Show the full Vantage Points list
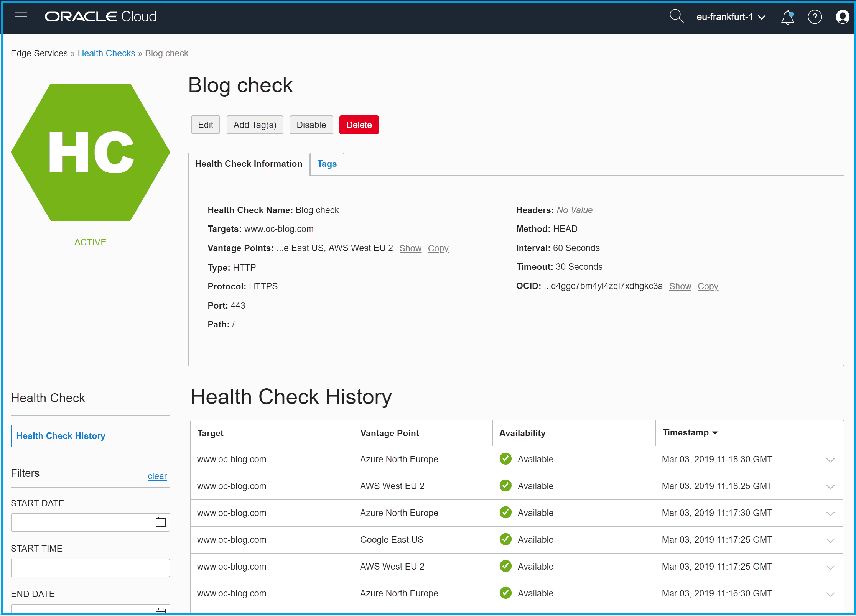The width and height of the screenshot is (856, 616). click(410, 248)
